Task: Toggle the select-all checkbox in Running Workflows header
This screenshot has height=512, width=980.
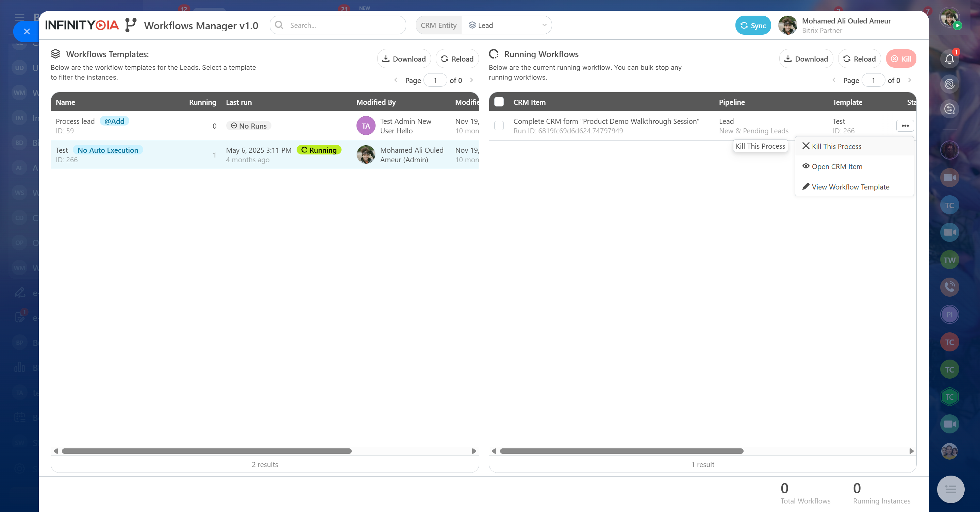Action: click(499, 102)
